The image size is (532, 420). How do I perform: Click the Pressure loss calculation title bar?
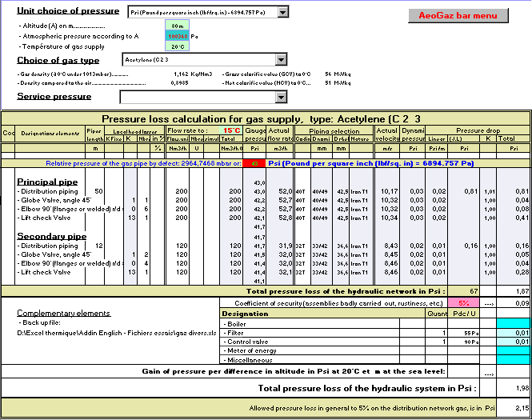coord(266,119)
